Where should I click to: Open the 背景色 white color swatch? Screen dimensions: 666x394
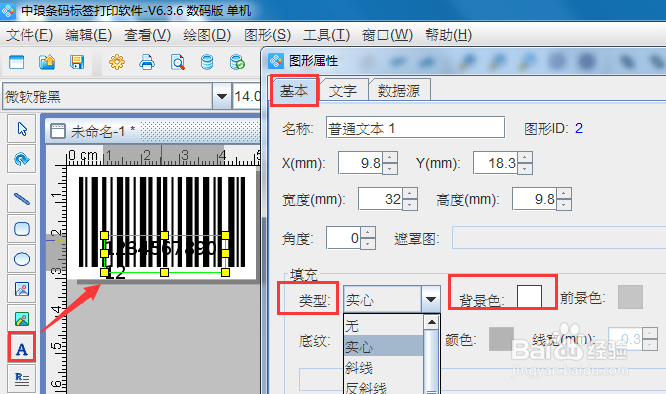point(529,297)
